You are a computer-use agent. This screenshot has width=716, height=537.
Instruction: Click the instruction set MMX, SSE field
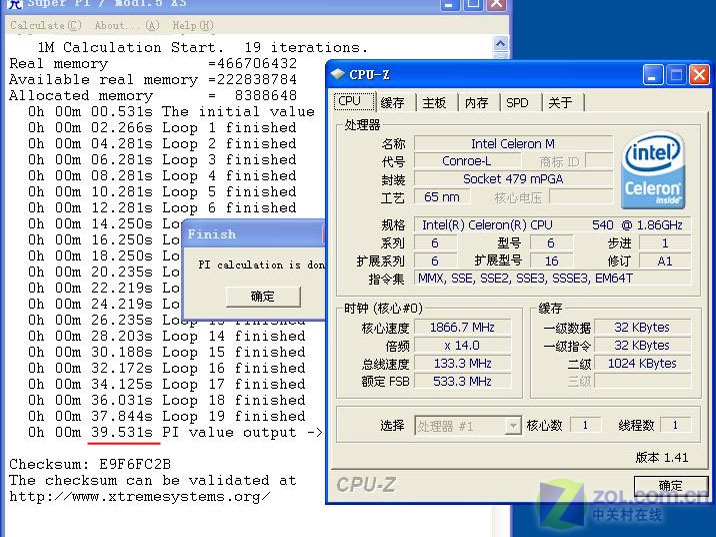coord(553,278)
